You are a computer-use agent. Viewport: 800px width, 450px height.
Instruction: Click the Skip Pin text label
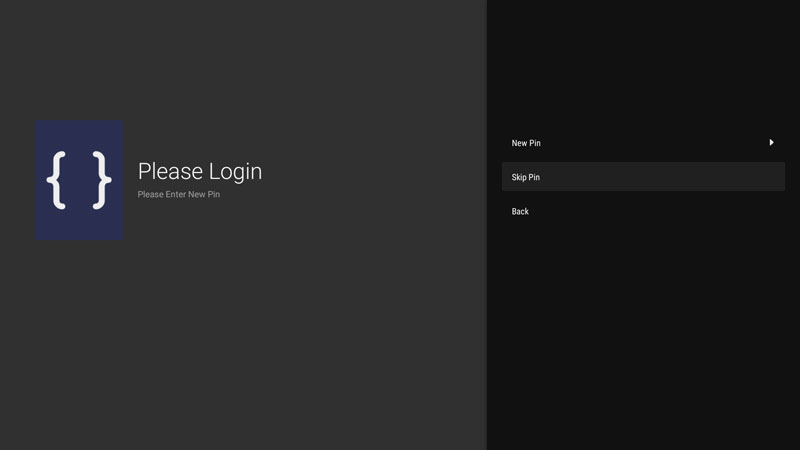(x=526, y=177)
